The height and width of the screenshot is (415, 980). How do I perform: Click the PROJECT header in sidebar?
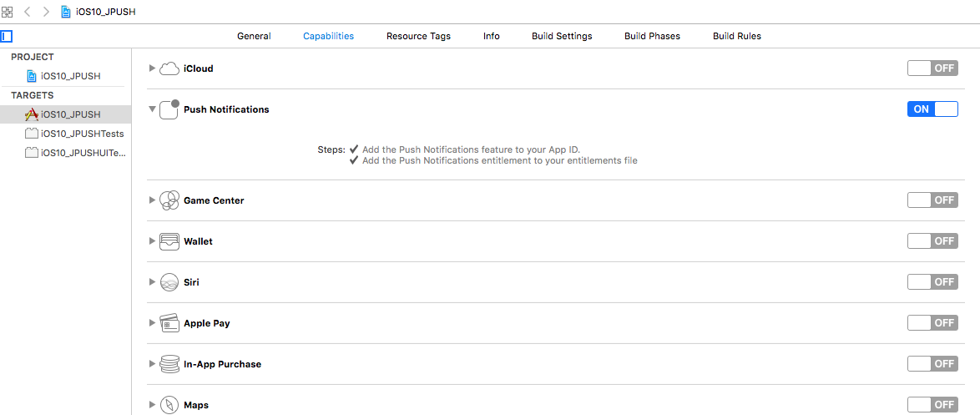click(33, 57)
